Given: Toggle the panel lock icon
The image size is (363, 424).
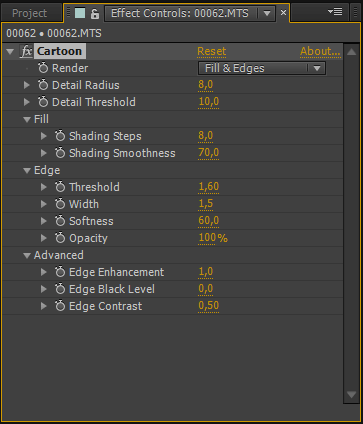Looking at the screenshot, I should 95,14.
